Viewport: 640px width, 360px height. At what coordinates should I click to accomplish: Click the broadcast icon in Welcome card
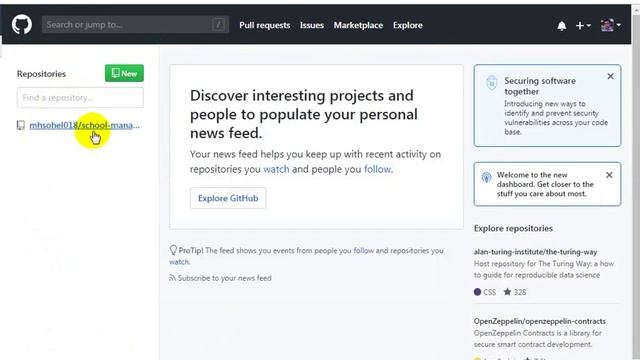(486, 177)
